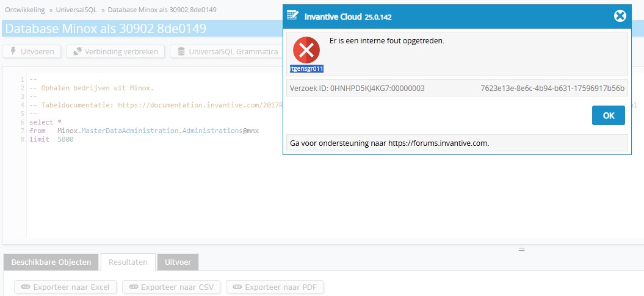Viewport: 644px width, 296px height.
Task: Click the Uitvoeren button with lightning icon
Action: (x=32, y=52)
